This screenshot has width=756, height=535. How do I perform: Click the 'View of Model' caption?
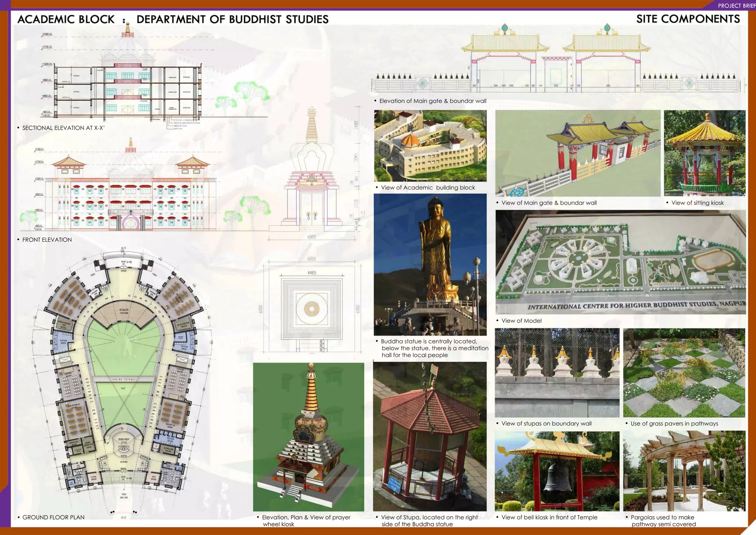(521, 321)
